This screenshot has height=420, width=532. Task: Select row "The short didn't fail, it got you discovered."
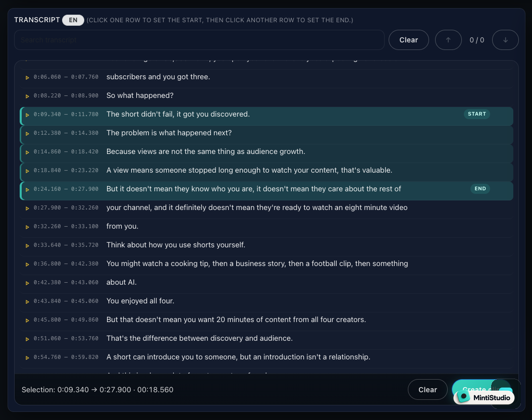(267, 116)
